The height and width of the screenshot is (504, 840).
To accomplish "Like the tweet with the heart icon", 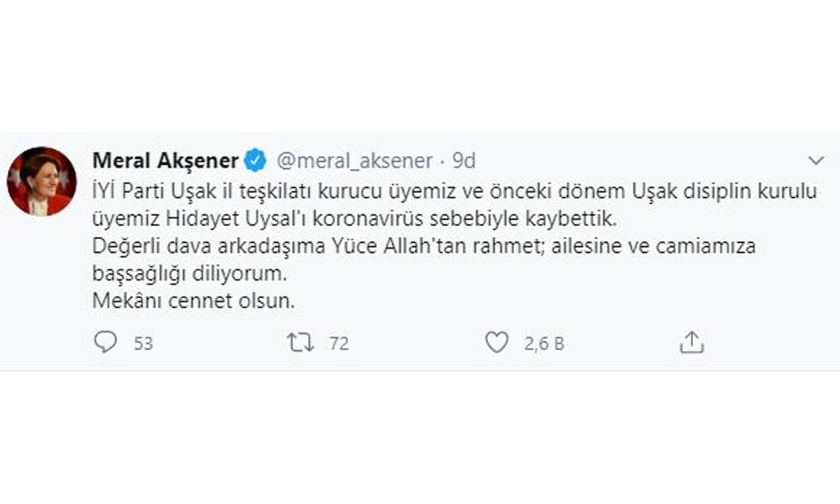I will coord(496,342).
